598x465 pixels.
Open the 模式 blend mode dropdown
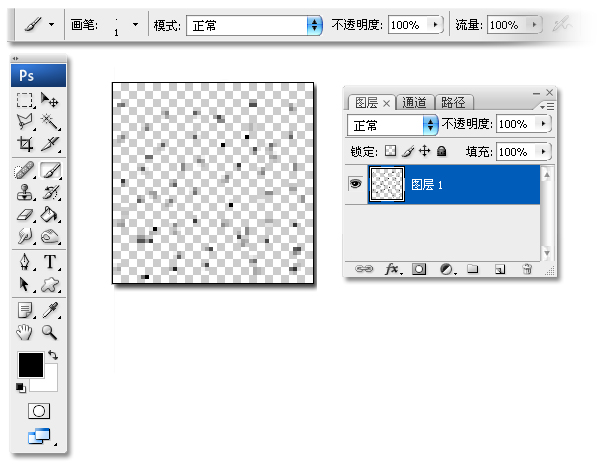coord(254,26)
